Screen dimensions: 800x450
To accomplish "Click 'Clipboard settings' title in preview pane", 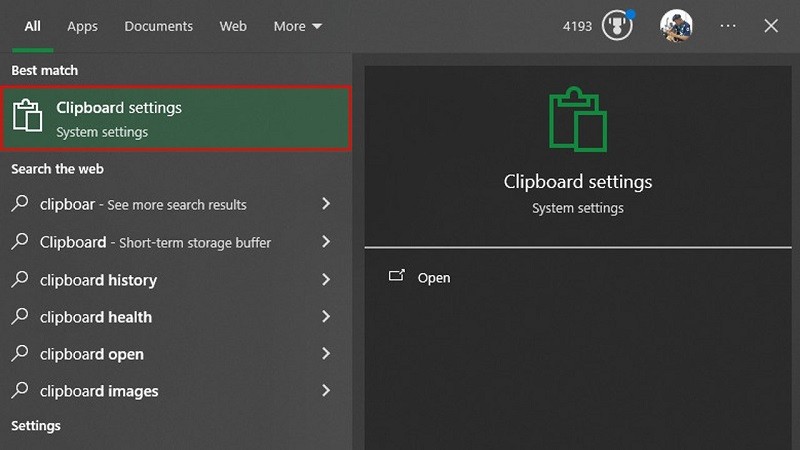I will coord(577,182).
